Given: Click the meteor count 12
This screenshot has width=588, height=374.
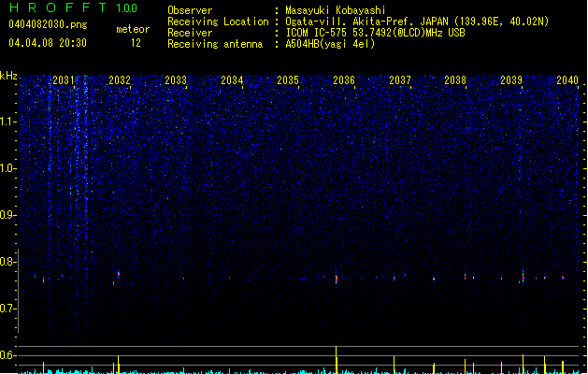Looking at the screenshot, I should pyautogui.click(x=136, y=43).
